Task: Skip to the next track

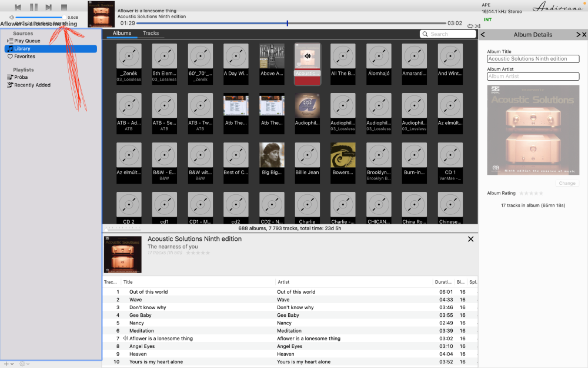Action: pyautogui.click(x=49, y=7)
